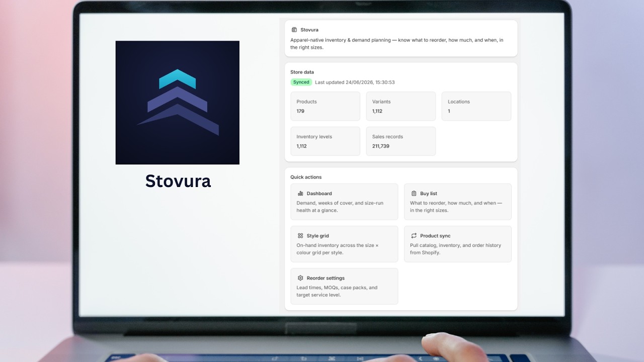The width and height of the screenshot is (644, 362).
Task: Open the Reorder settings quick action card
Action: (344, 286)
